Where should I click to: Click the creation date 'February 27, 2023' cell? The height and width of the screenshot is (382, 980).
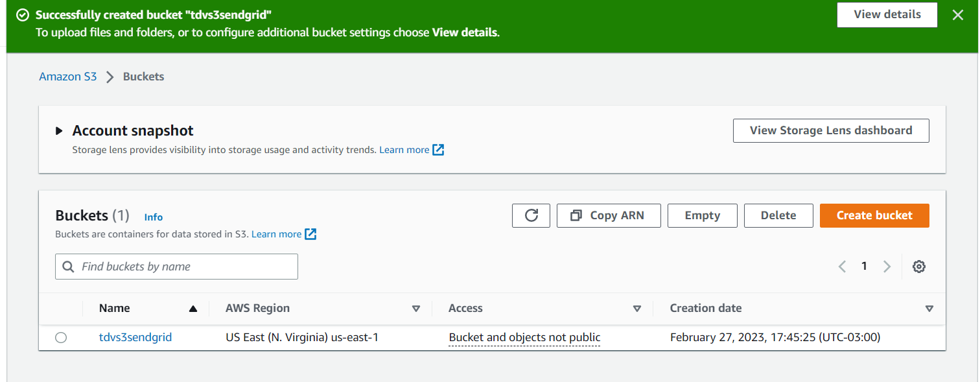pyautogui.click(x=775, y=337)
